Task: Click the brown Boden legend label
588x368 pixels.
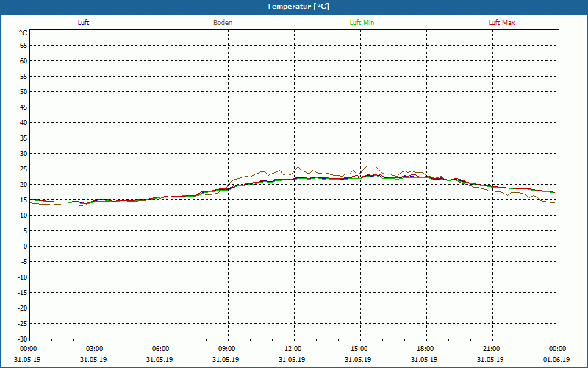Action: click(223, 23)
